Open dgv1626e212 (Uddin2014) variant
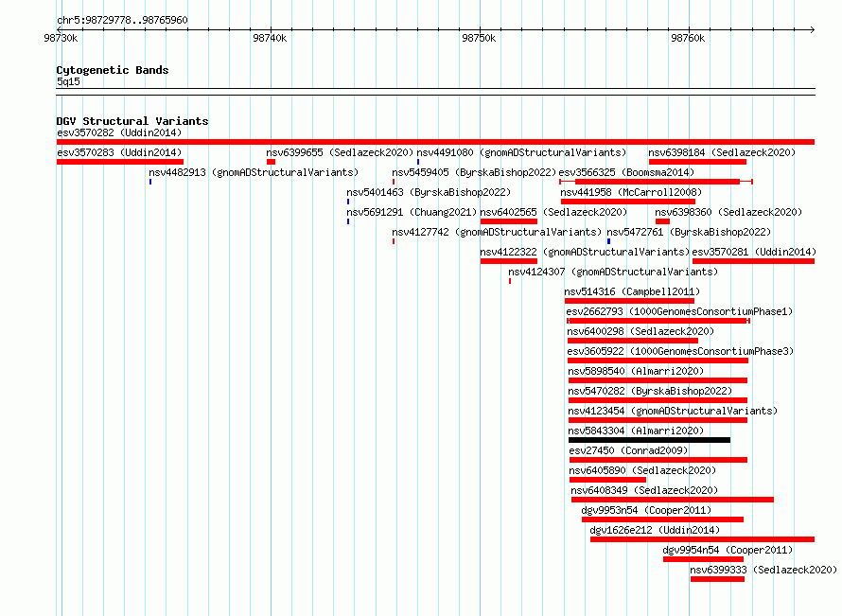Image resolution: width=842 pixels, height=616 pixels. click(x=655, y=530)
